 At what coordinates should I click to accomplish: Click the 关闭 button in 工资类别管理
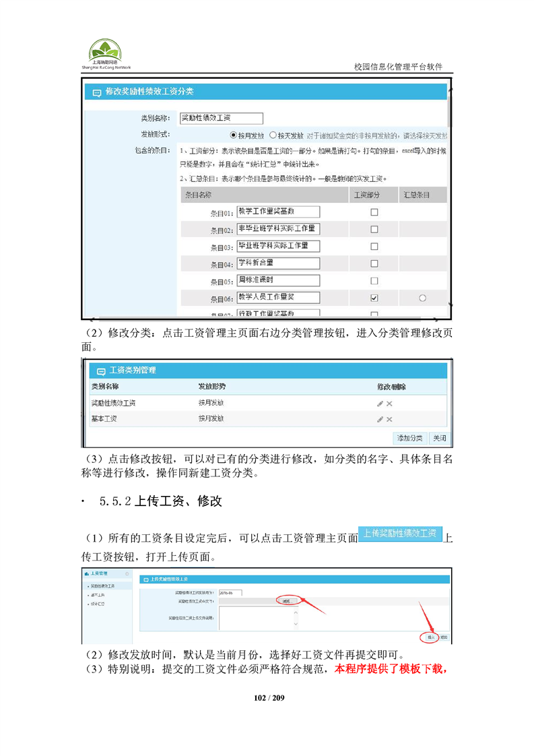(440, 438)
